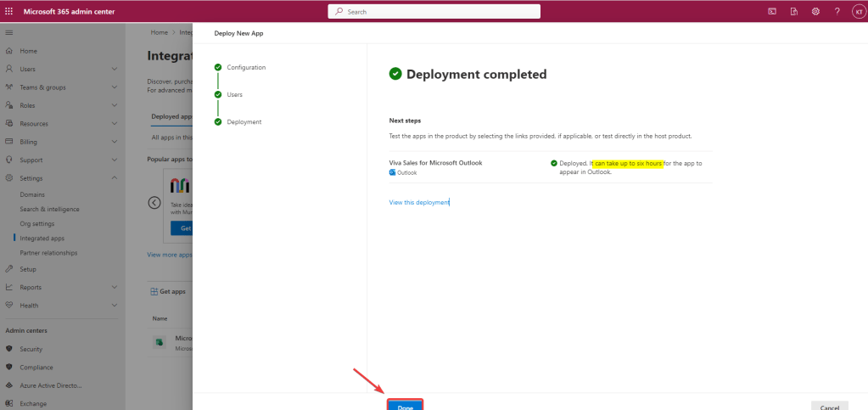The height and width of the screenshot is (410, 868).
Task: Collapse the Settings section chevron
Action: [115, 178]
